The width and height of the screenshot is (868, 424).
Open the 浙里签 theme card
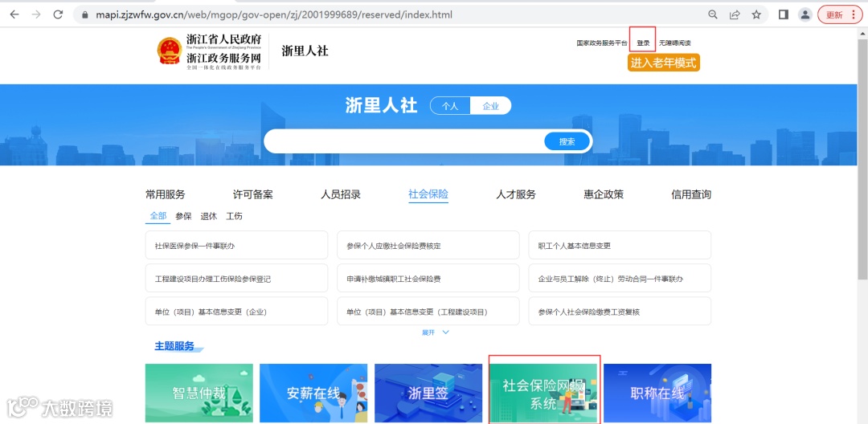(428, 393)
